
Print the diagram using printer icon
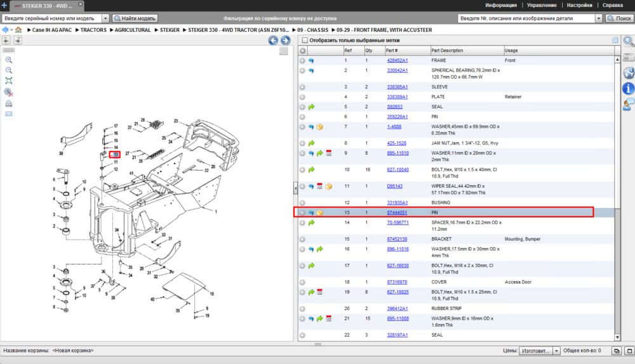tap(8, 104)
